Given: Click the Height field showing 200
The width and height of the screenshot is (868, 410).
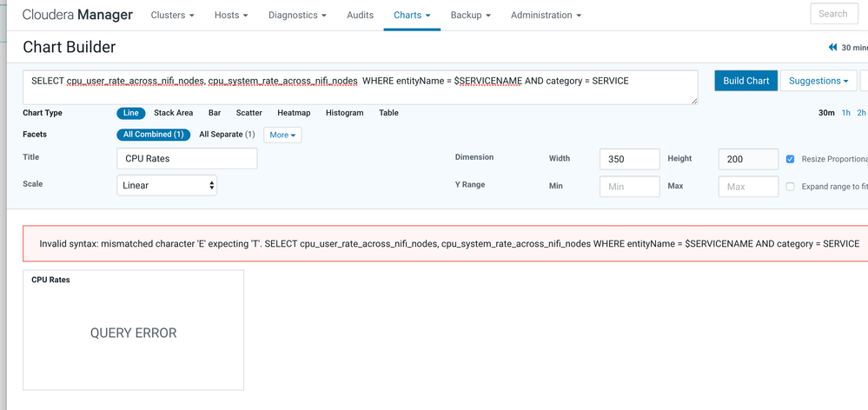Looking at the screenshot, I should 748,159.
